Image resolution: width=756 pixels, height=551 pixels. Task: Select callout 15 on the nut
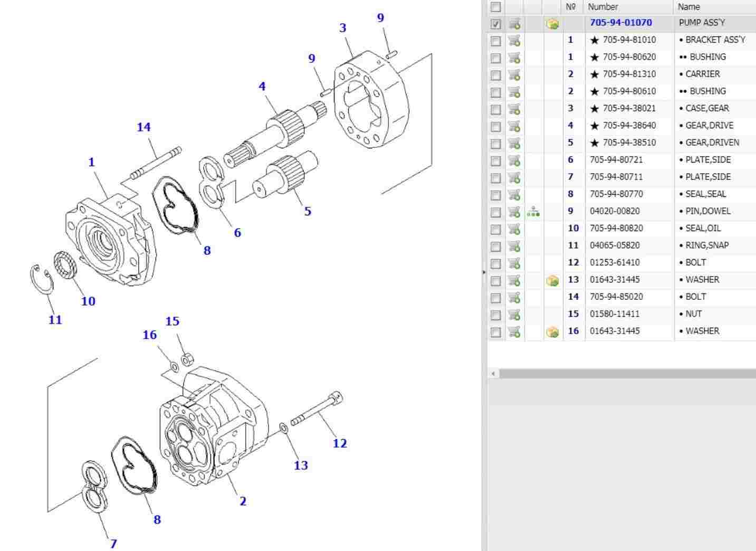[173, 321]
